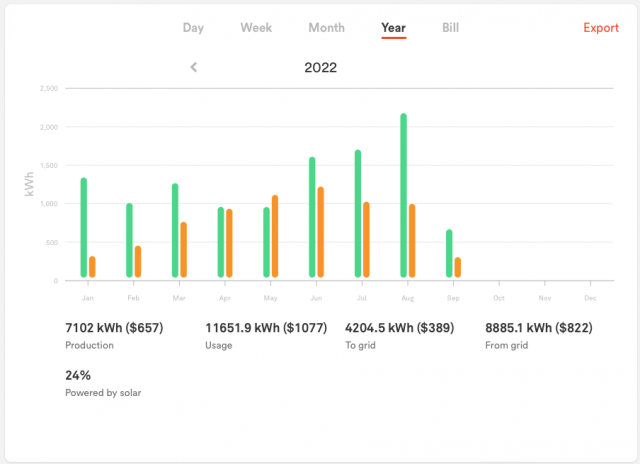Select August orange bar
This screenshot has height=464, width=640.
(412, 241)
